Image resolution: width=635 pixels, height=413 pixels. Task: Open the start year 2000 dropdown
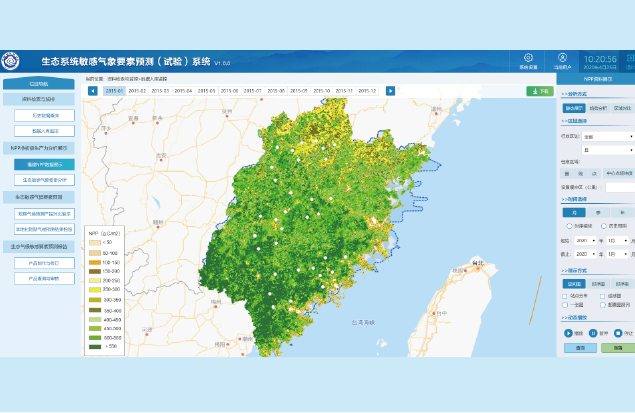(x=584, y=240)
